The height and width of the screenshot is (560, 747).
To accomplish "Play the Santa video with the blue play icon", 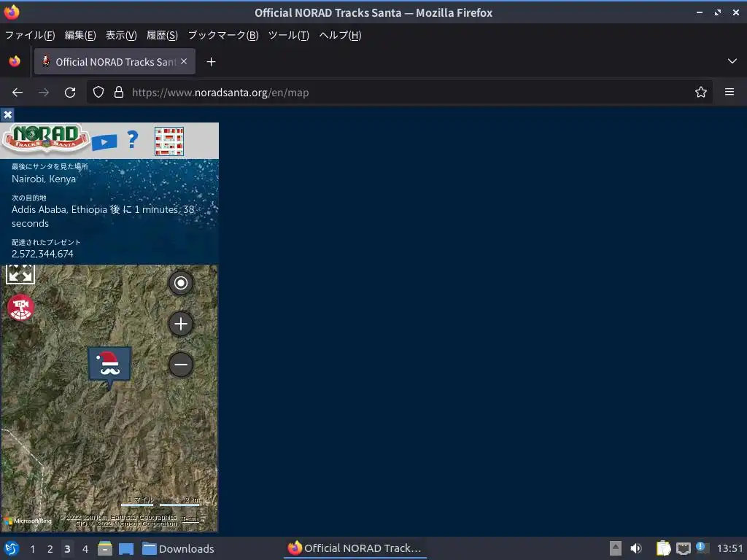I will point(104,142).
